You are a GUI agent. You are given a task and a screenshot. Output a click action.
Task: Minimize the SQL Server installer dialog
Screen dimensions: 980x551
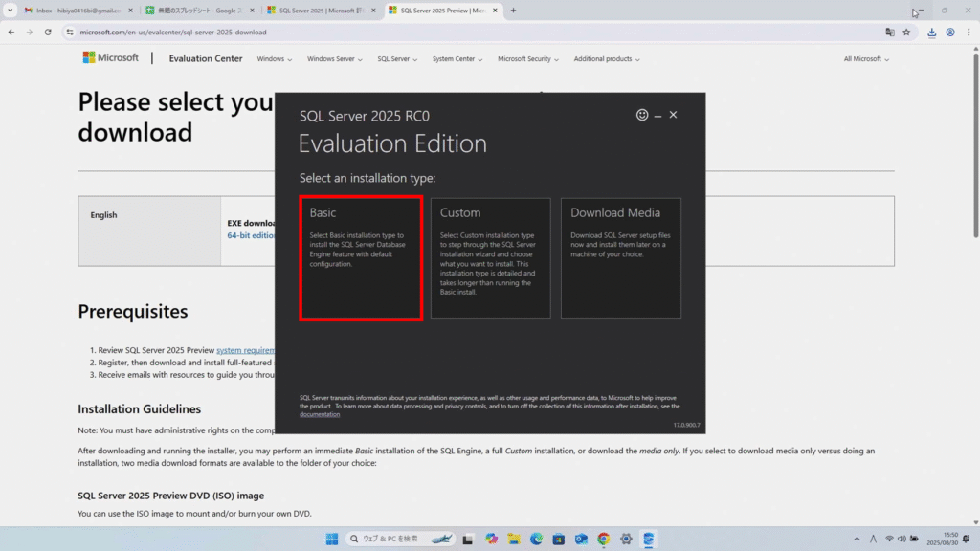point(657,116)
